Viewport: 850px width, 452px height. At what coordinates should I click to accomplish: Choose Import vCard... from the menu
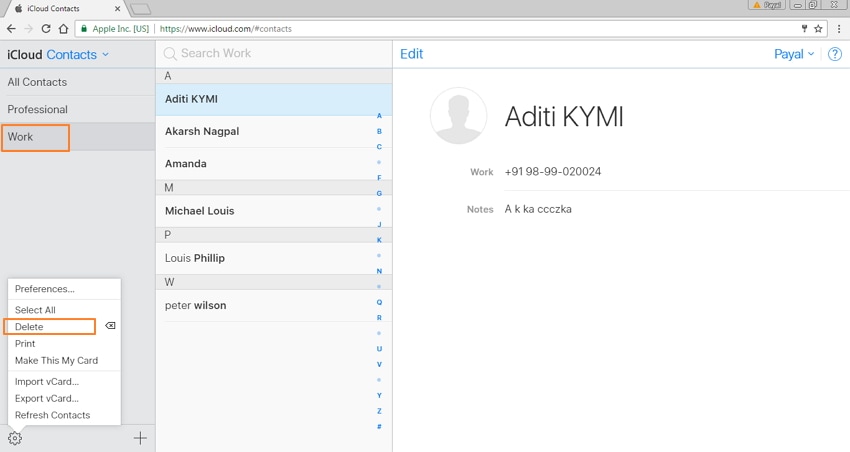[47, 382]
